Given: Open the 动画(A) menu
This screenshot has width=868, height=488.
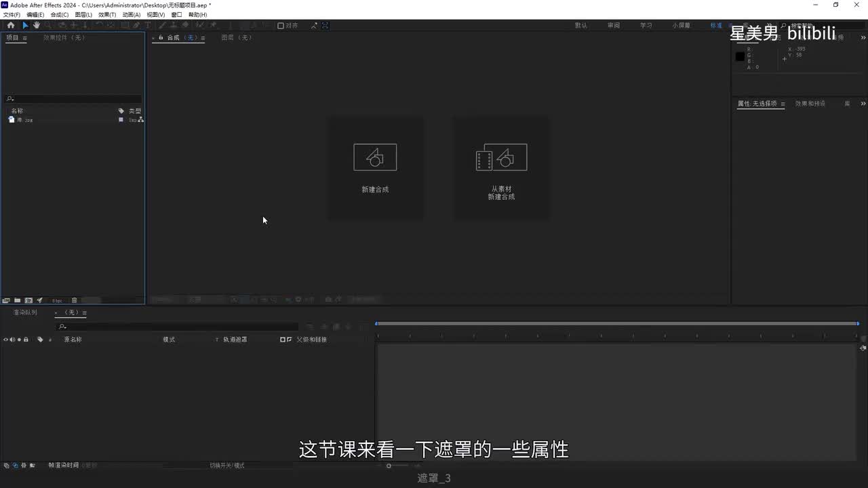Looking at the screenshot, I should coord(132,14).
